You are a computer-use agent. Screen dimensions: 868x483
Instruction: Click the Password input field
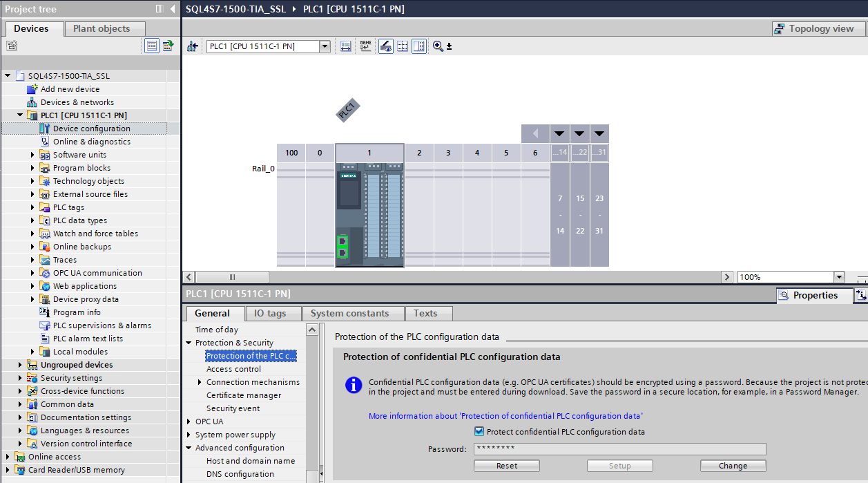coord(619,449)
